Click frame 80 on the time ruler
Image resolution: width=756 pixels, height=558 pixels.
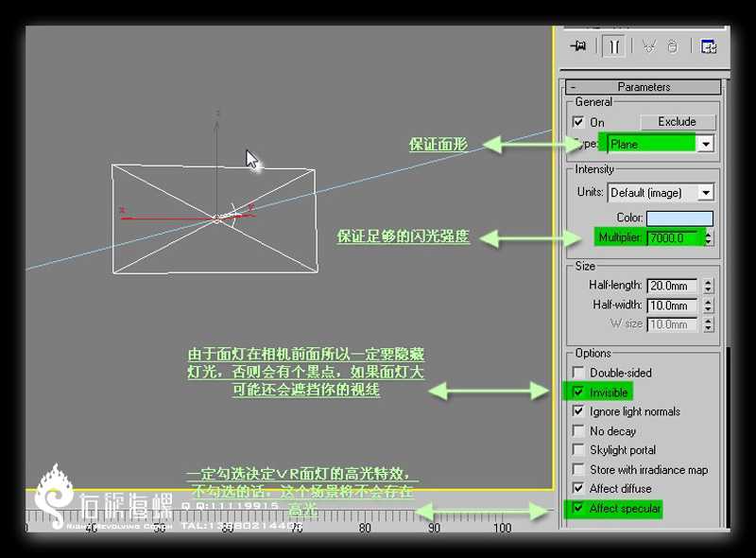pos(365,528)
